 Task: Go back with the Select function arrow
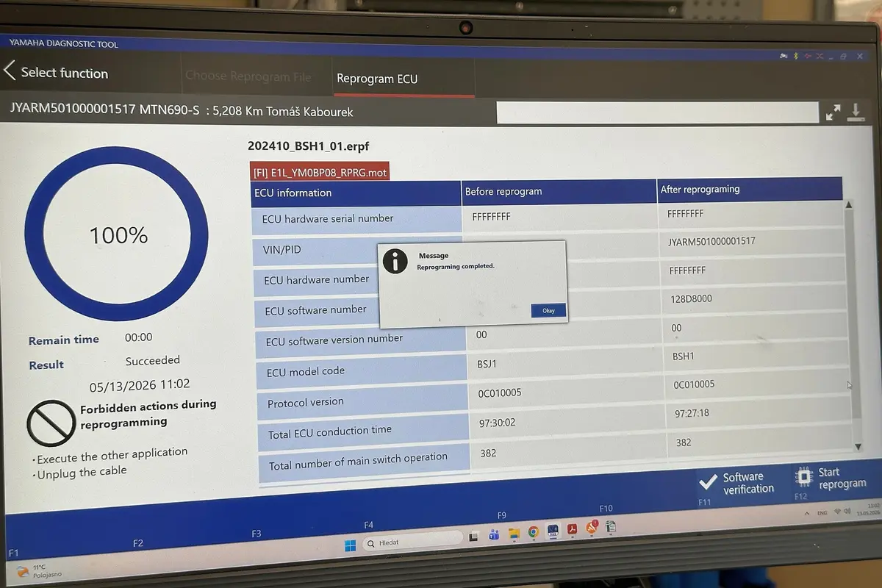coord(10,71)
